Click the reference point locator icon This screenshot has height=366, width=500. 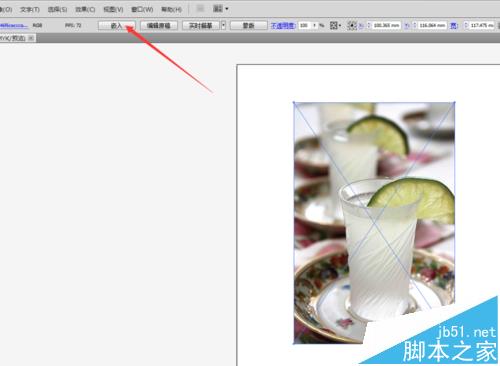tap(352, 25)
